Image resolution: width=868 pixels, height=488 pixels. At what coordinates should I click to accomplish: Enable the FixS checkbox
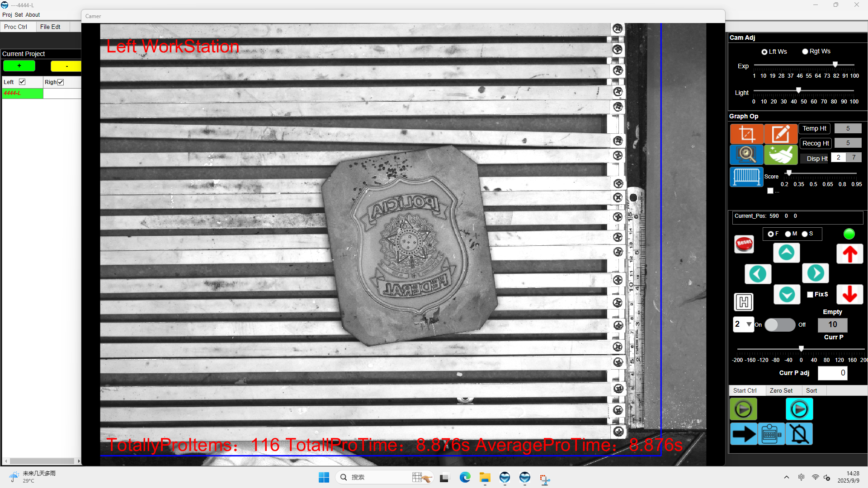(x=810, y=295)
